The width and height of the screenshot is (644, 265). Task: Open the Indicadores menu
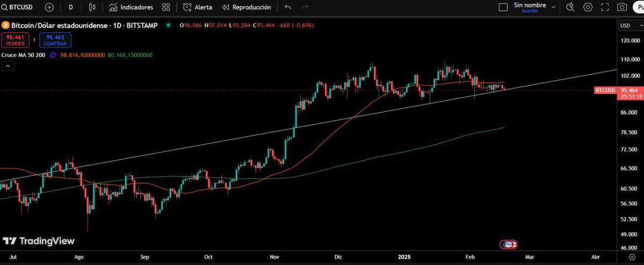(130, 8)
